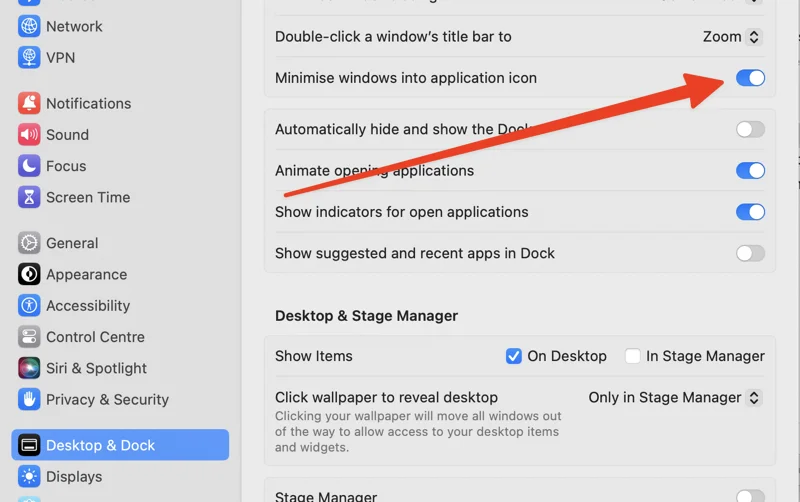
Task: Click the Sound speaker icon
Action: tap(29, 135)
